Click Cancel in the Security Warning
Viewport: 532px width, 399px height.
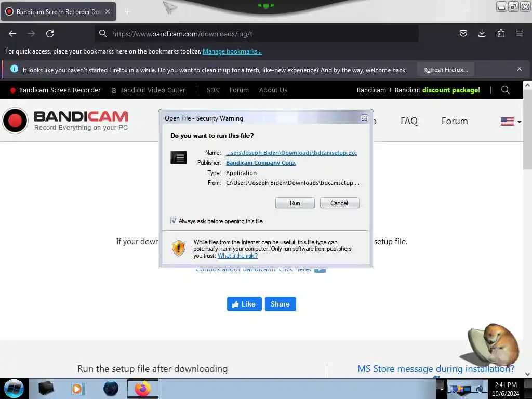coord(339,203)
